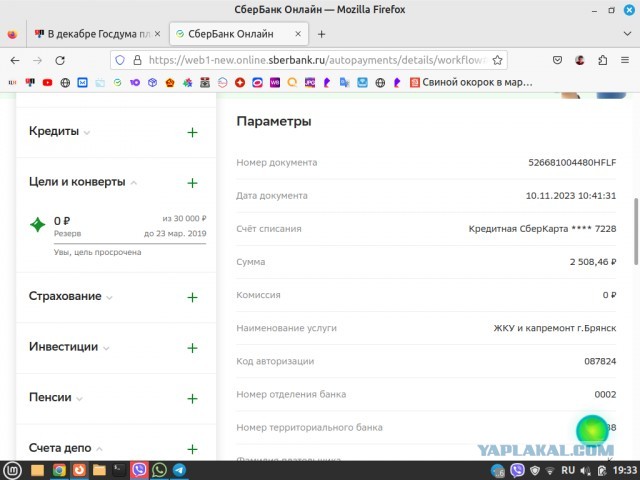Bookmark this page with the star icon

pos(497,60)
